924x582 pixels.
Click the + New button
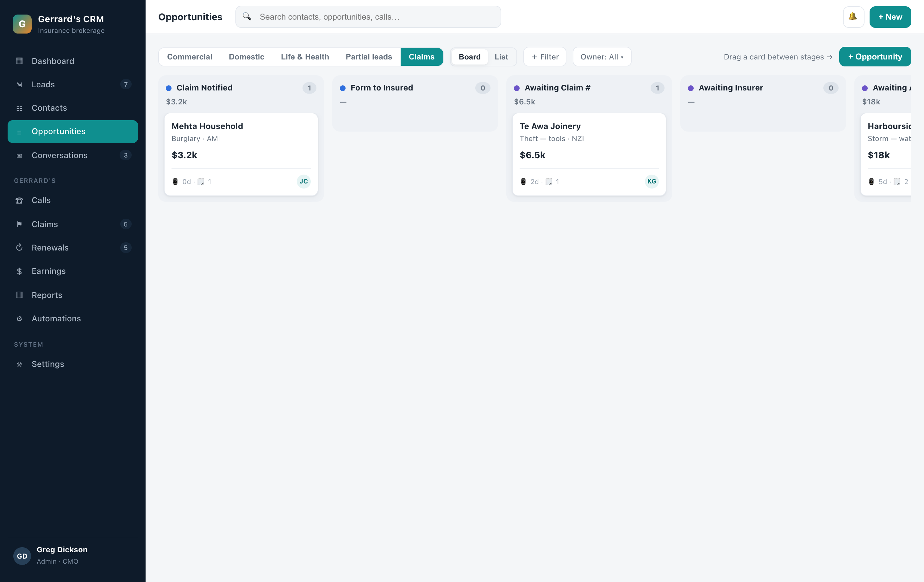890,17
